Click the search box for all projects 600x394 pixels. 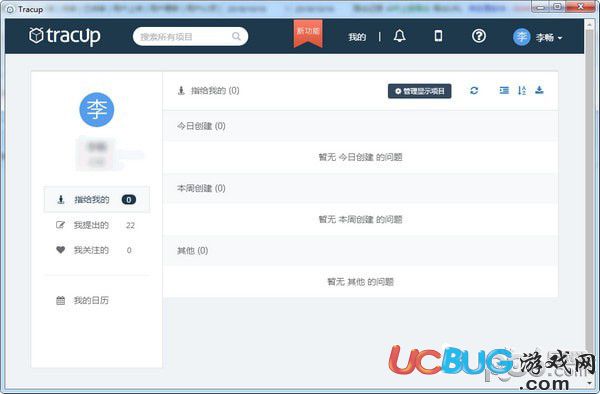click(190, 36)
